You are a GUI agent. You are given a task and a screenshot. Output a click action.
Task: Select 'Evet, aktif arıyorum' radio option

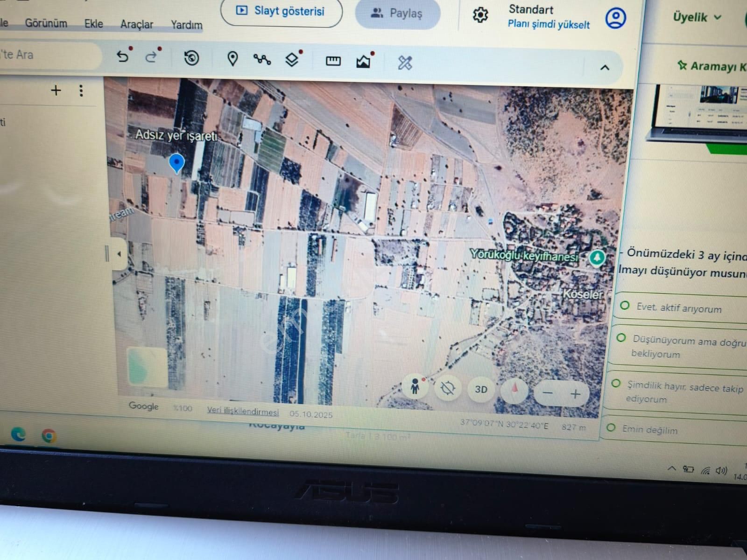coord(625,306)
